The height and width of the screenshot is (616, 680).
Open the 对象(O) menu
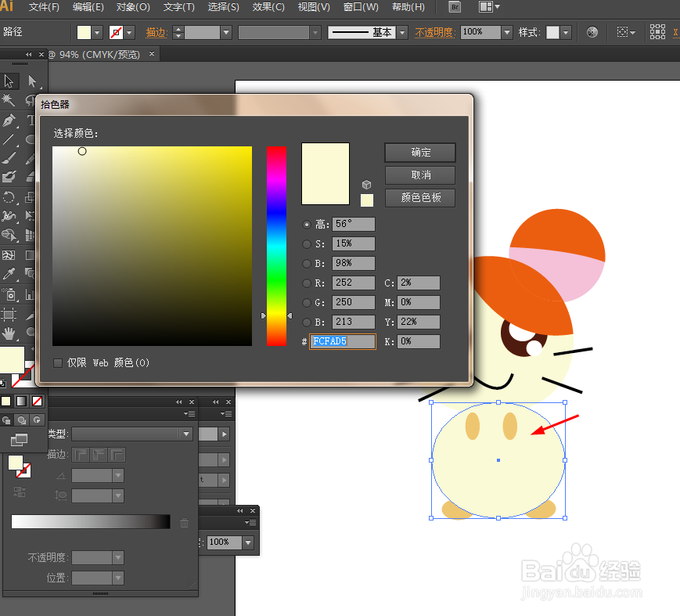133,7
